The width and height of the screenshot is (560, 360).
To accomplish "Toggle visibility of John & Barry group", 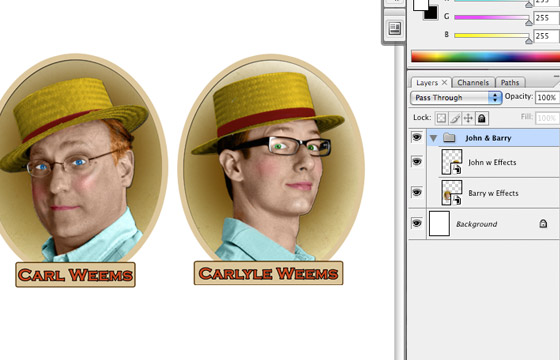I will [416, 138].
